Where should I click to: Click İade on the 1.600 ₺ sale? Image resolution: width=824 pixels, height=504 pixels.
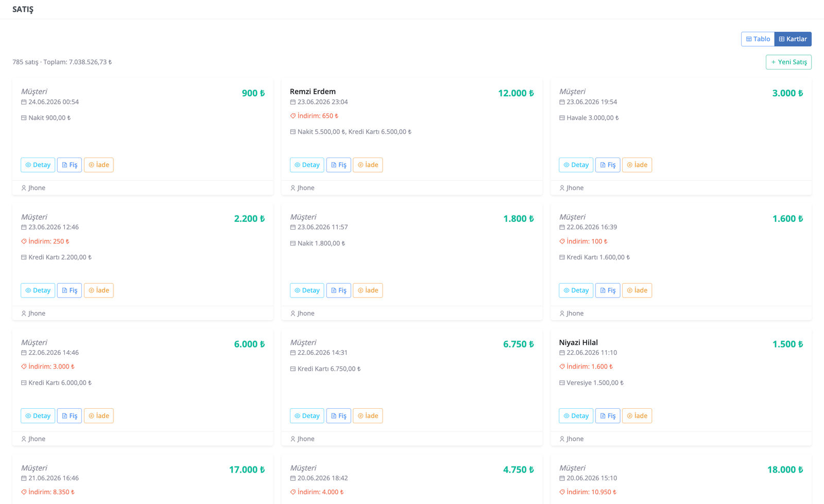point(637,290)
